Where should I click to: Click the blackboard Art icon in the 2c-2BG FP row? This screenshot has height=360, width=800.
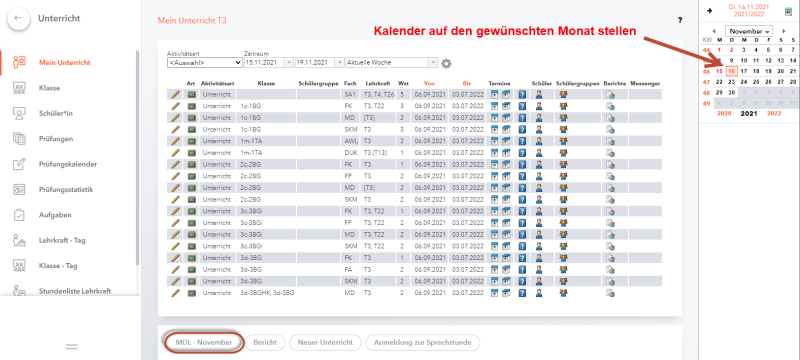192,176
